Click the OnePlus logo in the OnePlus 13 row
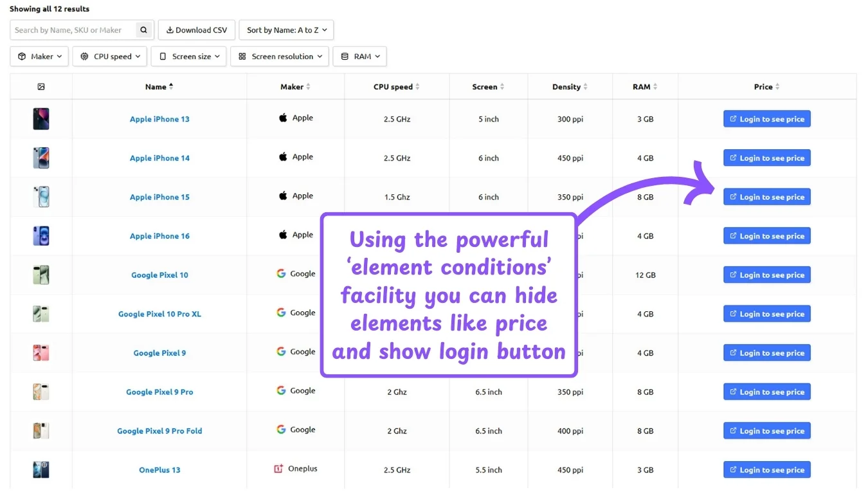Screen dimensions: 868x492 [278, 469]
